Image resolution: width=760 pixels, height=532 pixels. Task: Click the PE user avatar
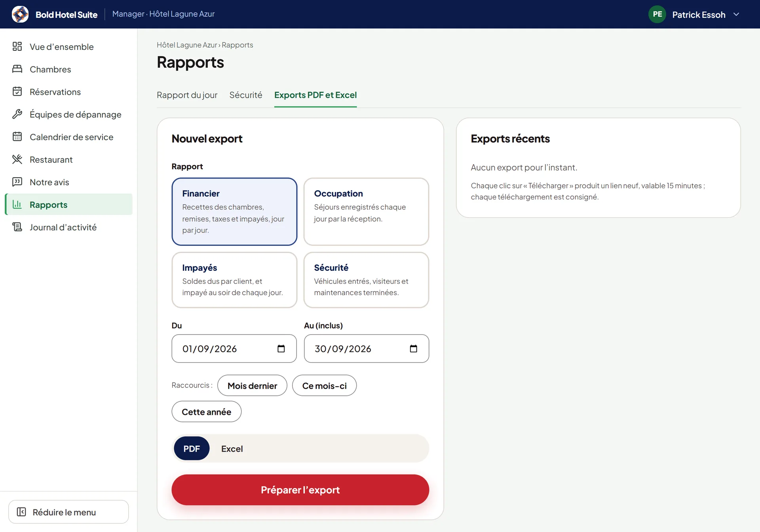point(657,14)
